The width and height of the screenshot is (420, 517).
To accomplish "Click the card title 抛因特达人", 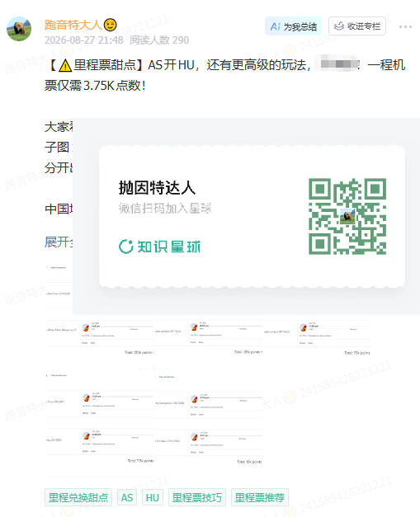I will [157, 188].
